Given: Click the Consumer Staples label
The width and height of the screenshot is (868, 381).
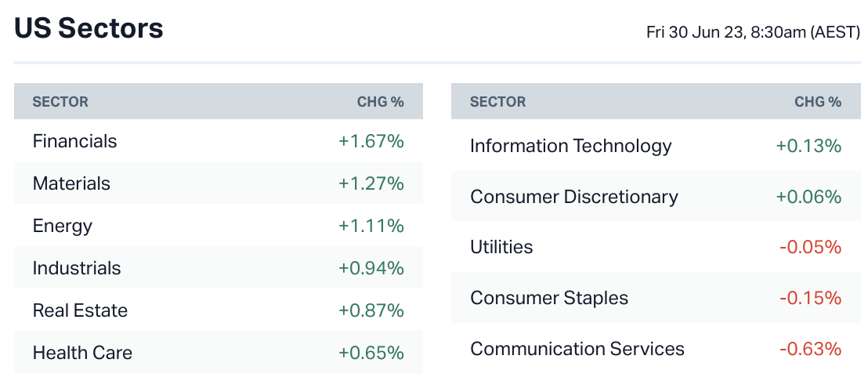Looking at the screenshot, I should (549, 298).
